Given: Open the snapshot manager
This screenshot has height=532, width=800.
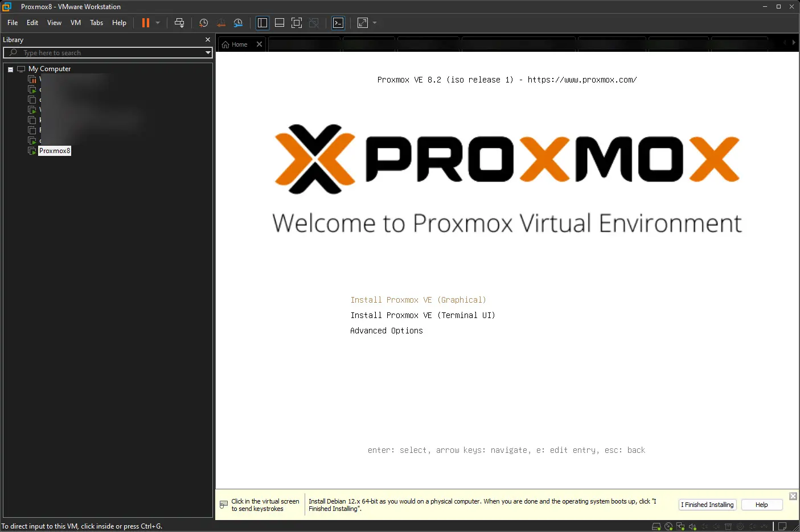Looking at the screenshot, I should click(238, 23).
